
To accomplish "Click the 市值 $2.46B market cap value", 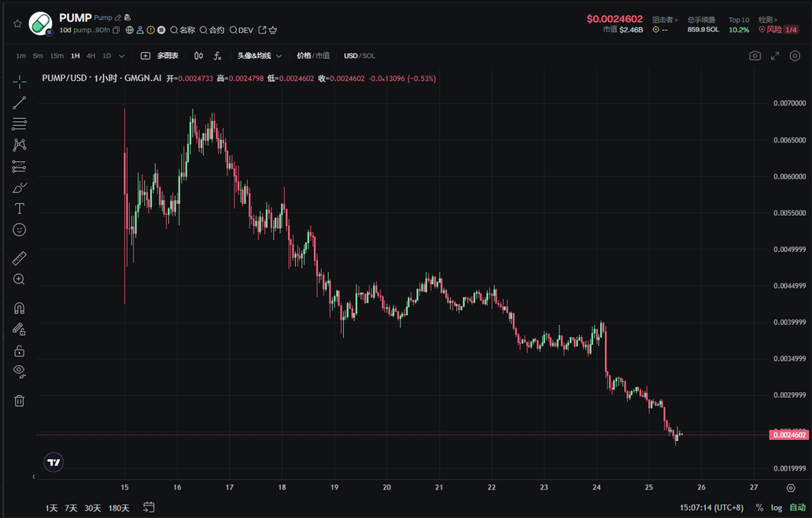I will (623, 30).
